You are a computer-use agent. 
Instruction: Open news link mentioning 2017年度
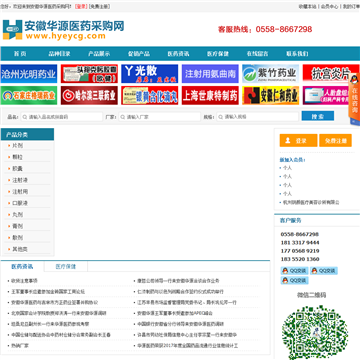coord(188,346)
